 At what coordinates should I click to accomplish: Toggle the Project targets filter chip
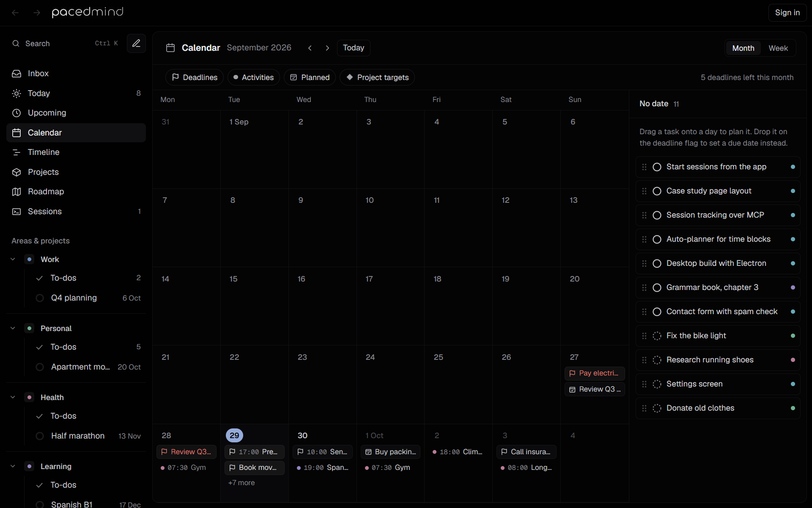(377, 77)
